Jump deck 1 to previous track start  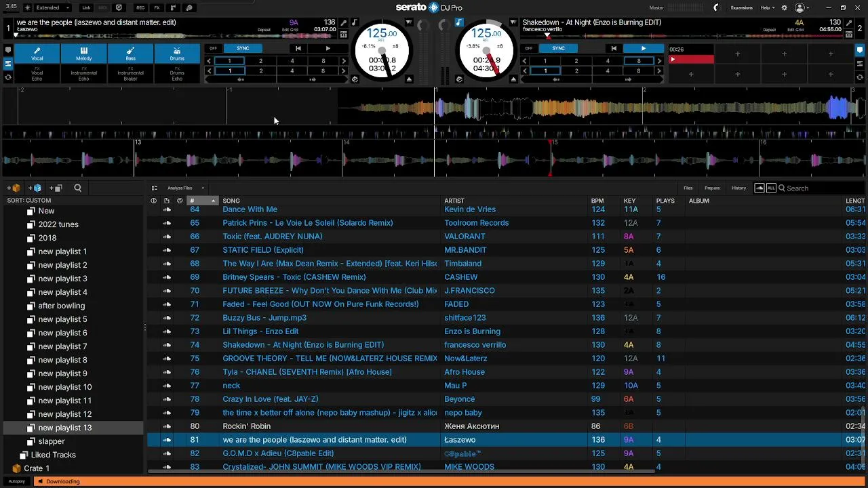[x=298, y=48]
